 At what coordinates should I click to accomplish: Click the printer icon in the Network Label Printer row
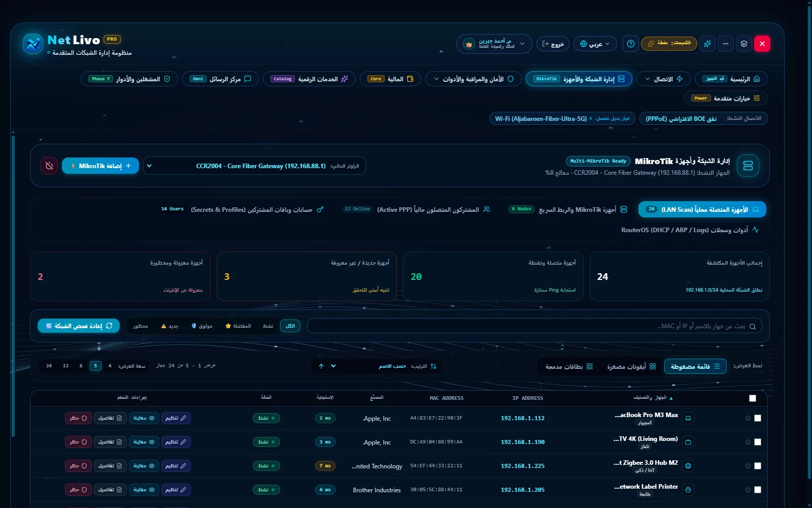(688, 490)
